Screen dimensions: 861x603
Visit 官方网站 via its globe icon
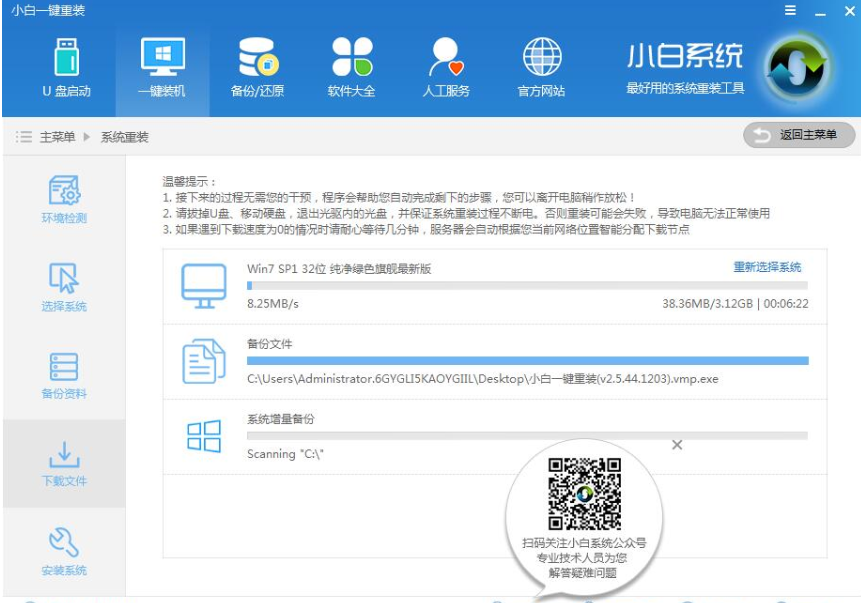(538, 60)
